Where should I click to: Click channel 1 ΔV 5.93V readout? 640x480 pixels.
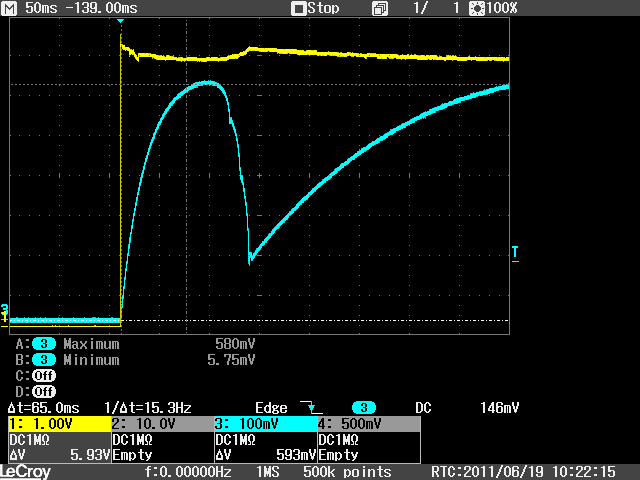pos(60,455)
